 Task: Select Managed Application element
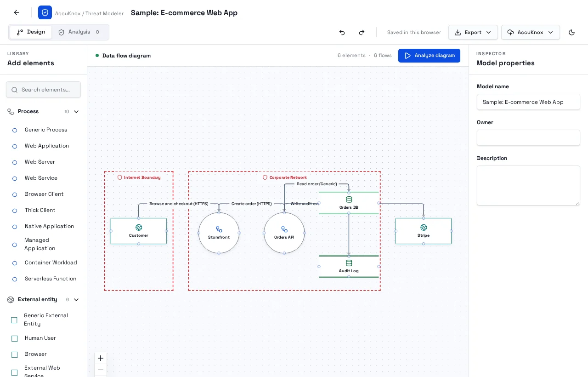pyautogui.click(x=44, y=245)
